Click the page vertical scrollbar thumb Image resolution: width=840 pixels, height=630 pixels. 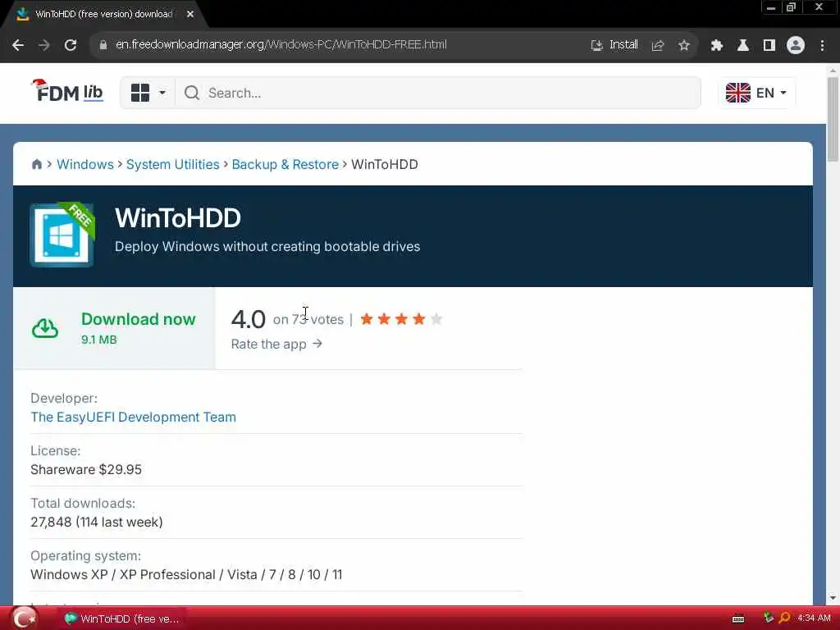(x=833, y=119)
